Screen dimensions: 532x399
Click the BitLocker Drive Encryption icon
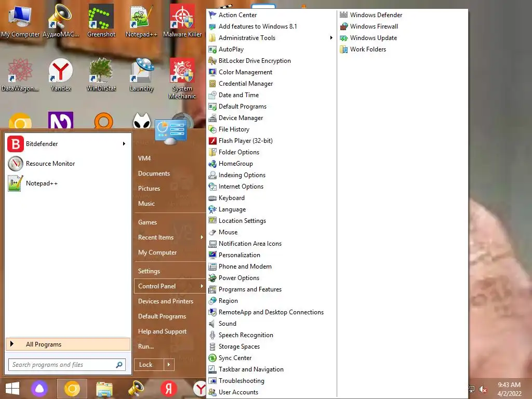click(x=212, y=61)
